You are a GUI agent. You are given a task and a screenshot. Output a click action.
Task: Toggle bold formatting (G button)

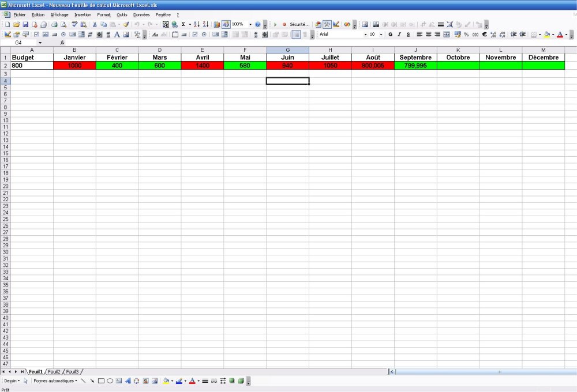click(x=390, y=35)
